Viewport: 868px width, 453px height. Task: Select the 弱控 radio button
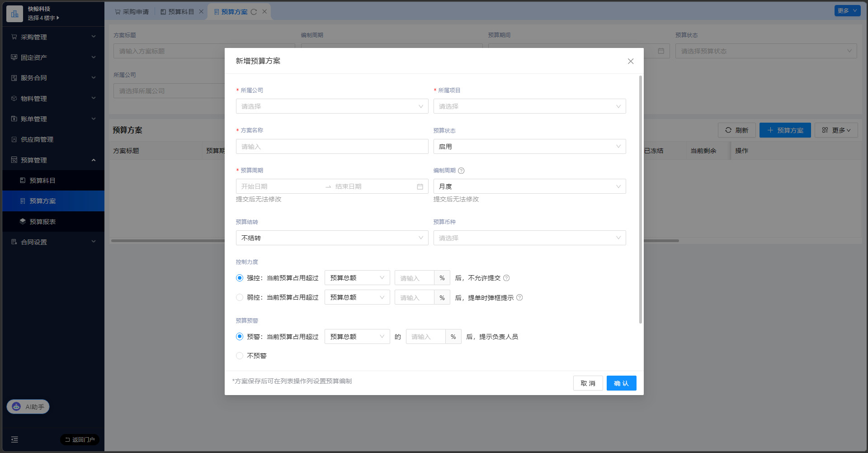tap(240, 297)
